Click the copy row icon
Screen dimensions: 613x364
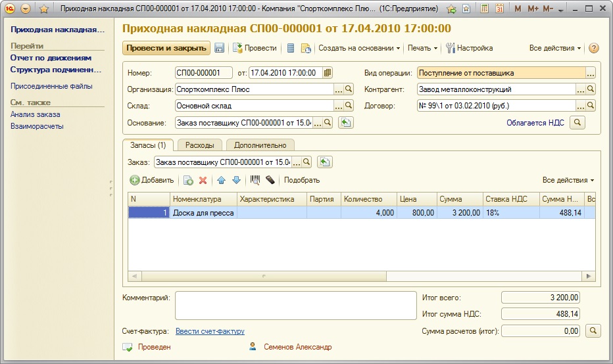coord(188,180)
